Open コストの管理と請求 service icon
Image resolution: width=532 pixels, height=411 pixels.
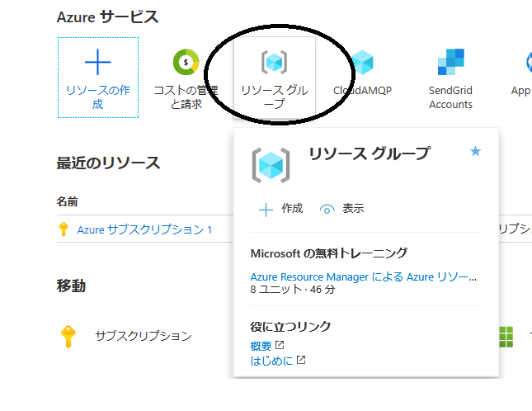click(x=186, y=62)
